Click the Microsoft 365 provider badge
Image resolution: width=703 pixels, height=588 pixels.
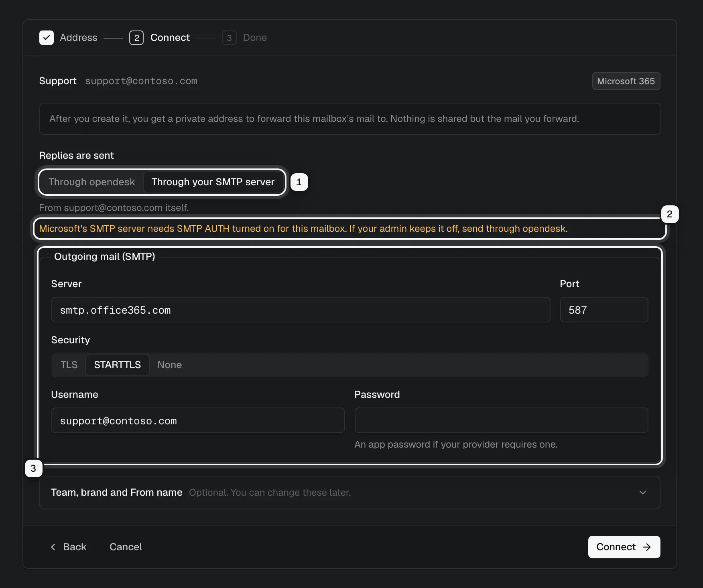(x=626, y=81)
